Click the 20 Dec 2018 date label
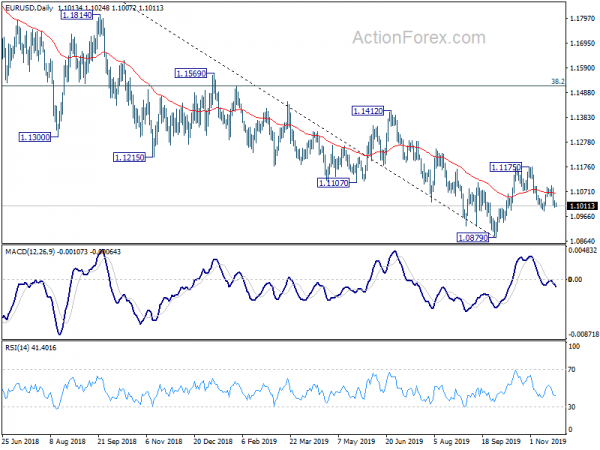The height and width of the screenshot is (450, 600). coord(213,441)
